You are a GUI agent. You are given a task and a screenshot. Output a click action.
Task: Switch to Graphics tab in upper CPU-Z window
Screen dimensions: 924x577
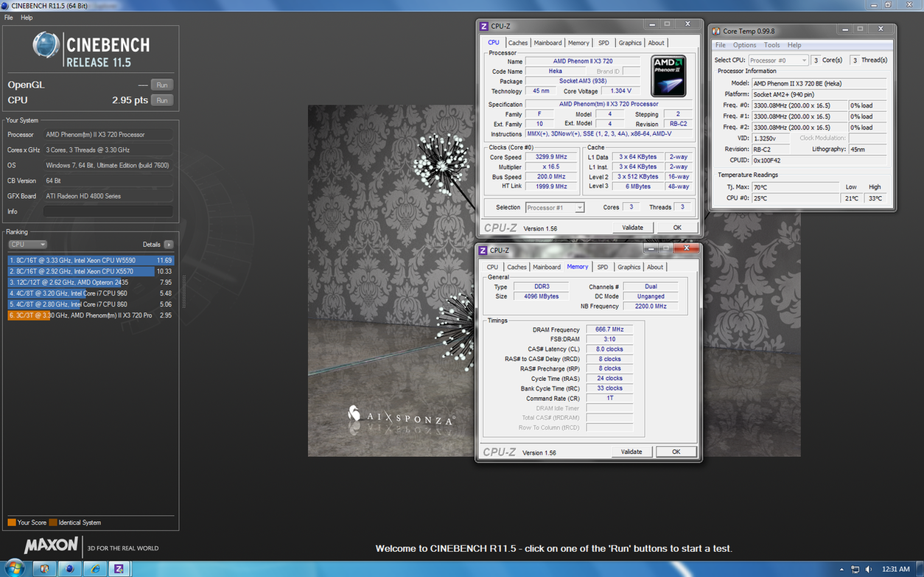[630, 43]
